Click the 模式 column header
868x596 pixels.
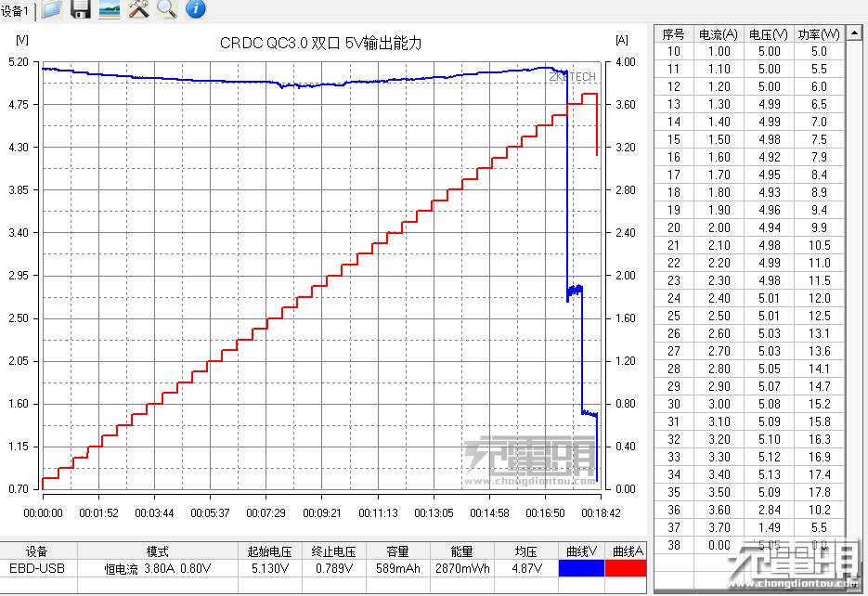tap(158, 551)
